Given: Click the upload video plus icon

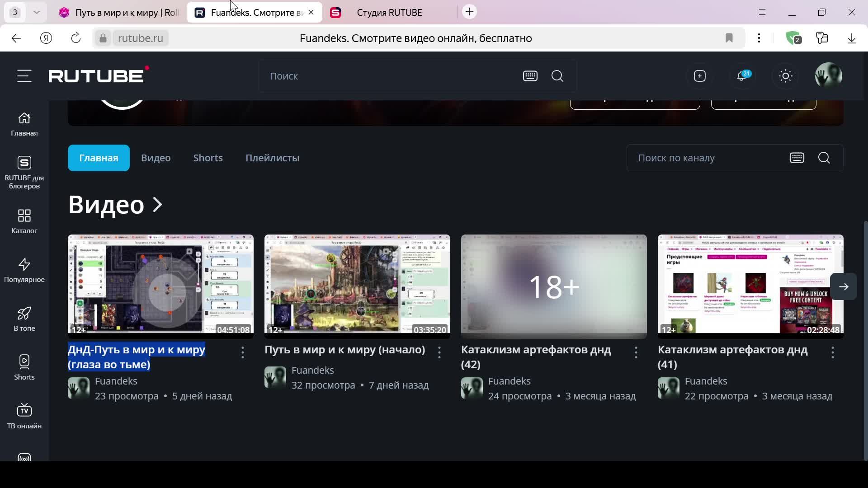Looking at the screenshot, I should [x=699, y=76].
